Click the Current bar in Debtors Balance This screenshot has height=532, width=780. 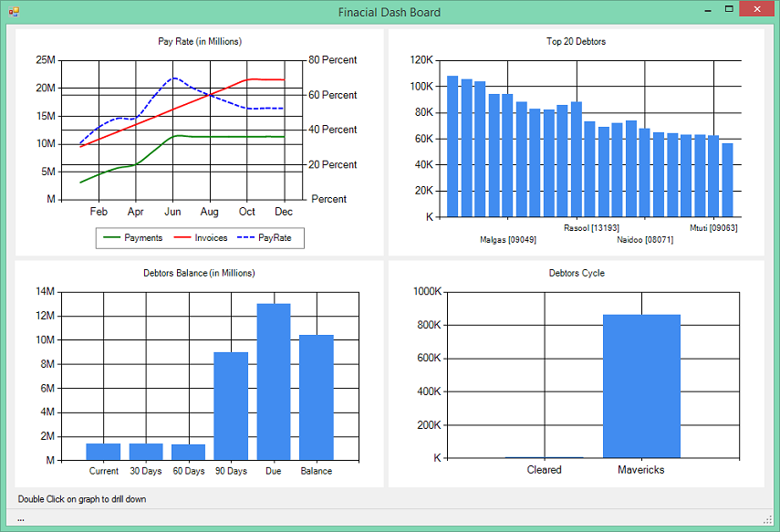[103, 452]
